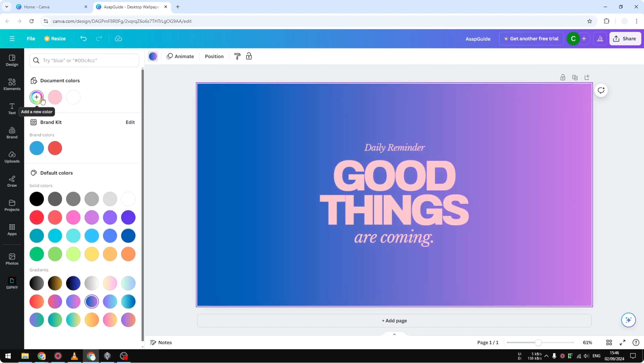
Task: Redo the last action
Action: 99,39
